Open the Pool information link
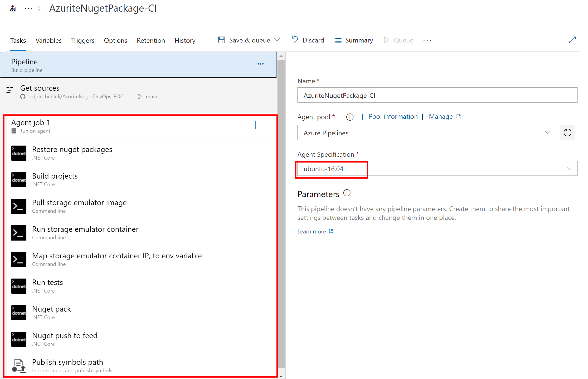The width and height of the screenshot is (588, 379). pos(393,117)
